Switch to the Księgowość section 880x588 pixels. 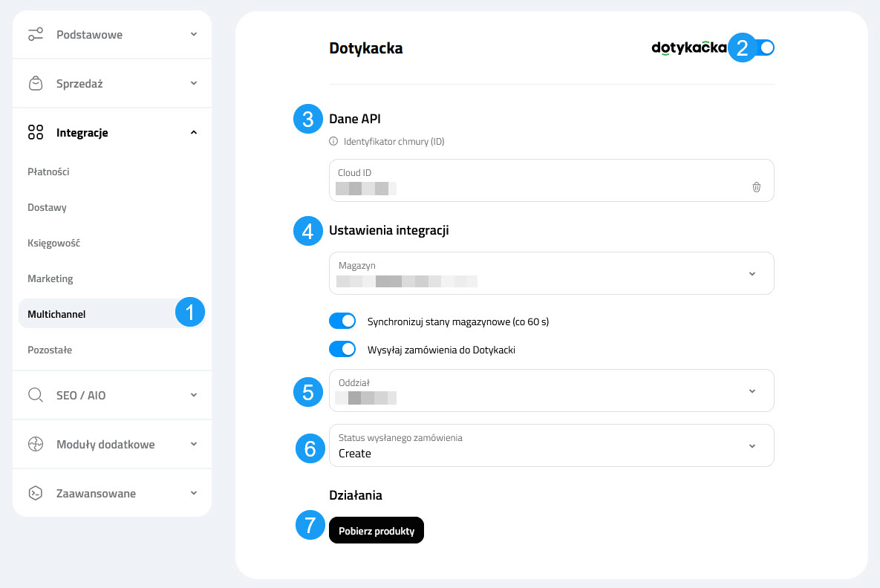click(x=53, y=243)
